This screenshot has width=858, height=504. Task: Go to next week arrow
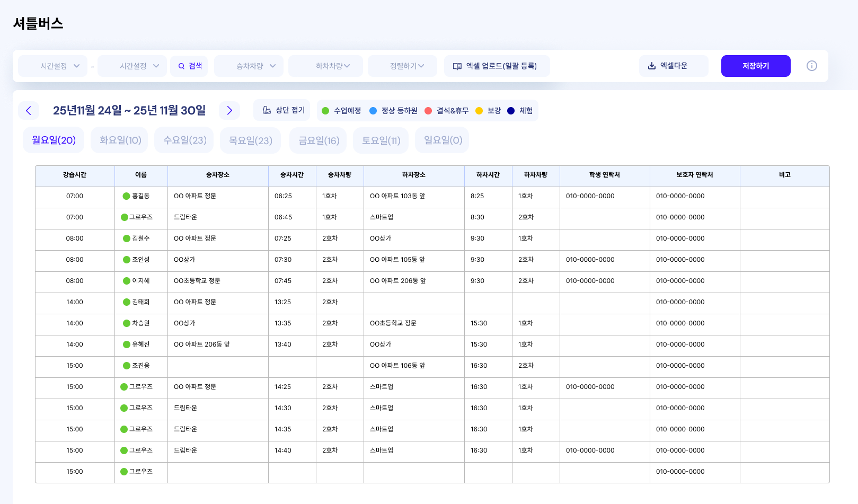229,110
